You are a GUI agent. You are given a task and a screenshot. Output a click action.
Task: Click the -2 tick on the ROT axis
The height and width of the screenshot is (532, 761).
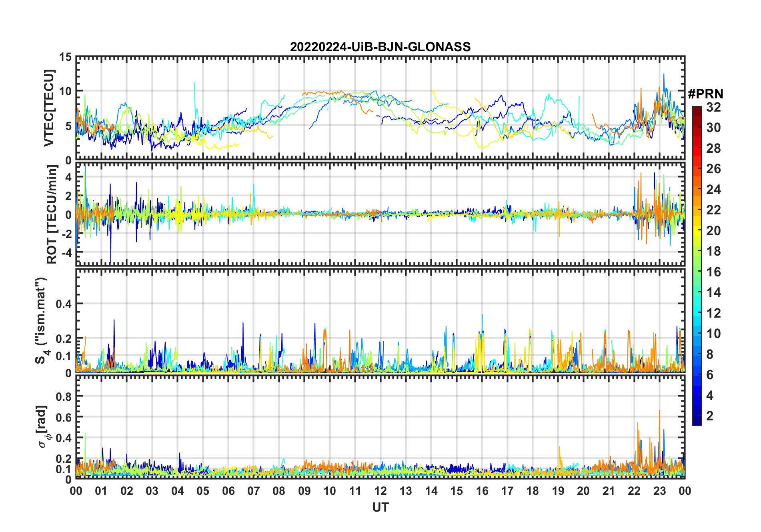click(66, 234)
